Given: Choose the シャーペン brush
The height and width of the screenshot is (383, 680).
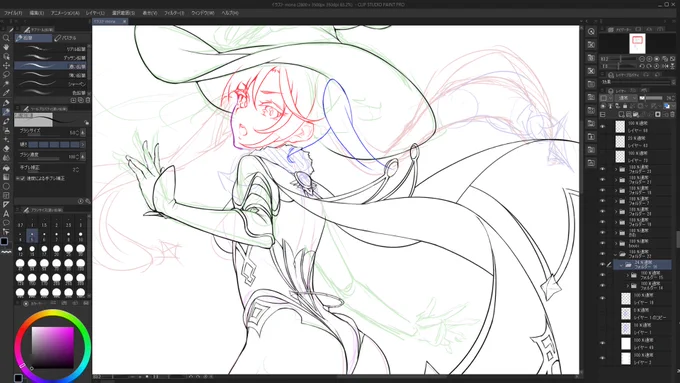Looking at the screenshot, I should 51,84.
